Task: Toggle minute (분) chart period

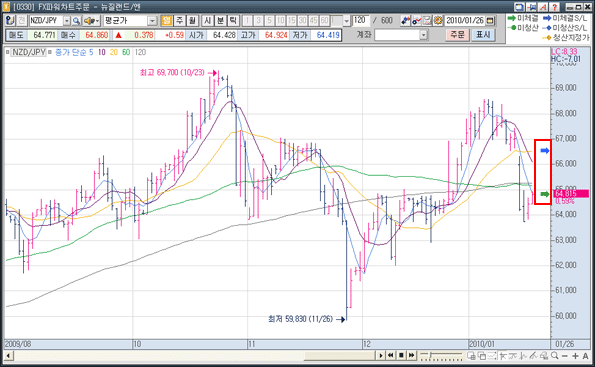Action: [220, 20]
